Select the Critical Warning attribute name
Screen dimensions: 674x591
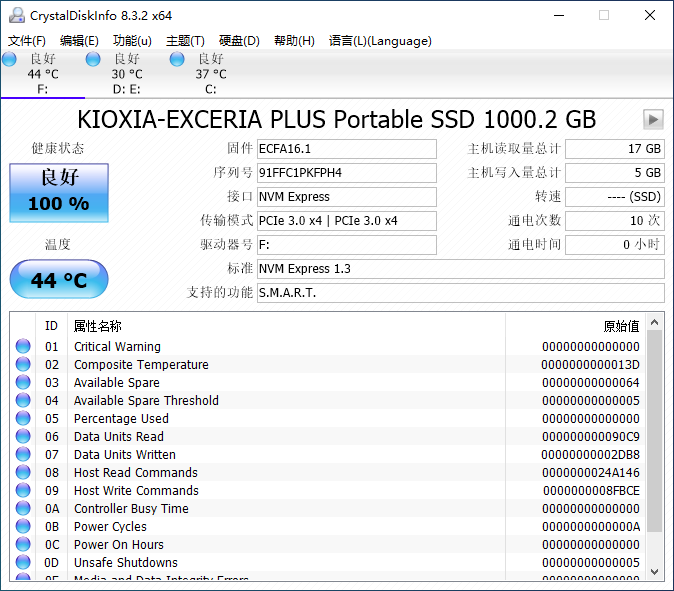tap(117, 346)
